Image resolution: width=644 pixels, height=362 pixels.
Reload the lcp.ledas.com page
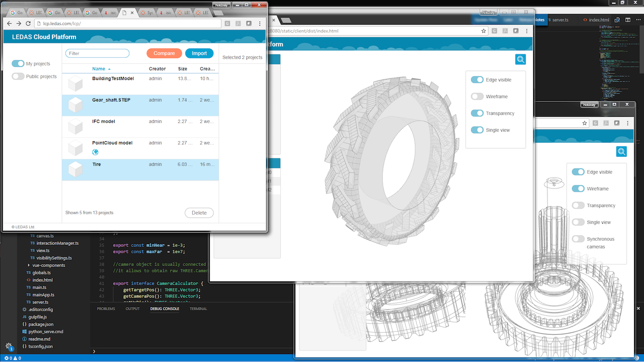click(x=29, y=24)
